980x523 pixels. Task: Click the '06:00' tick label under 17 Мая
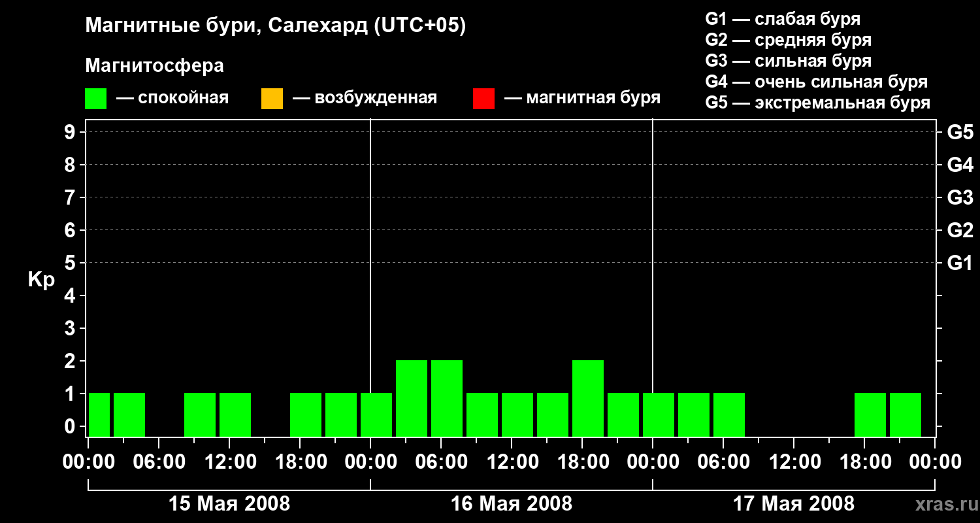[724, 462]
